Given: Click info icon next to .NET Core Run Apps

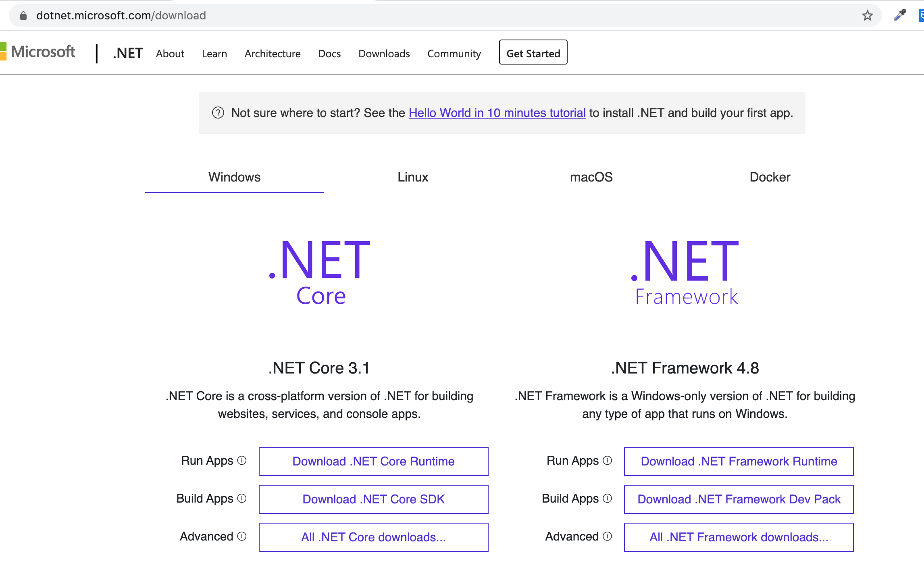Looking at the screenshot, I should tap(242, 460).
